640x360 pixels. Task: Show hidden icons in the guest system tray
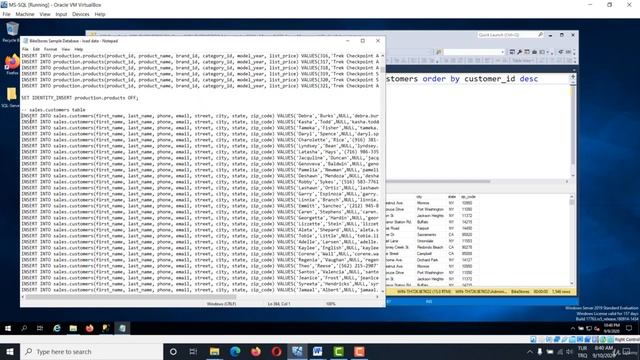573,328
